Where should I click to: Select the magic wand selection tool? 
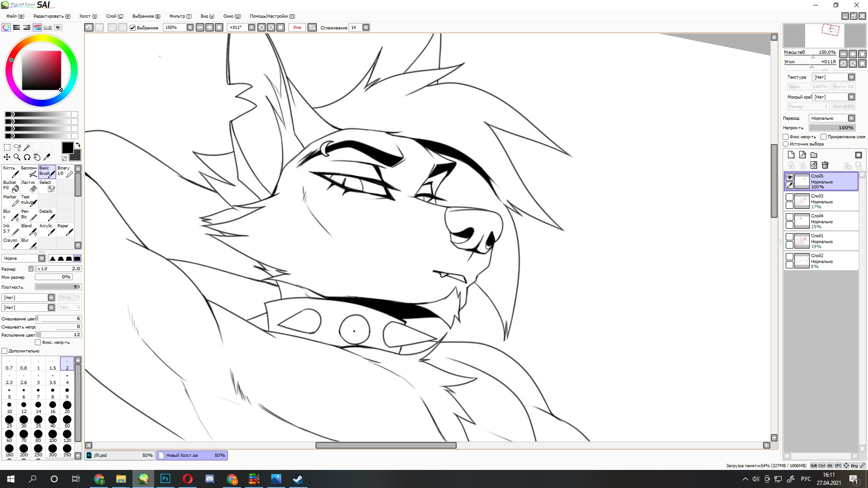(x=27, y=147)
